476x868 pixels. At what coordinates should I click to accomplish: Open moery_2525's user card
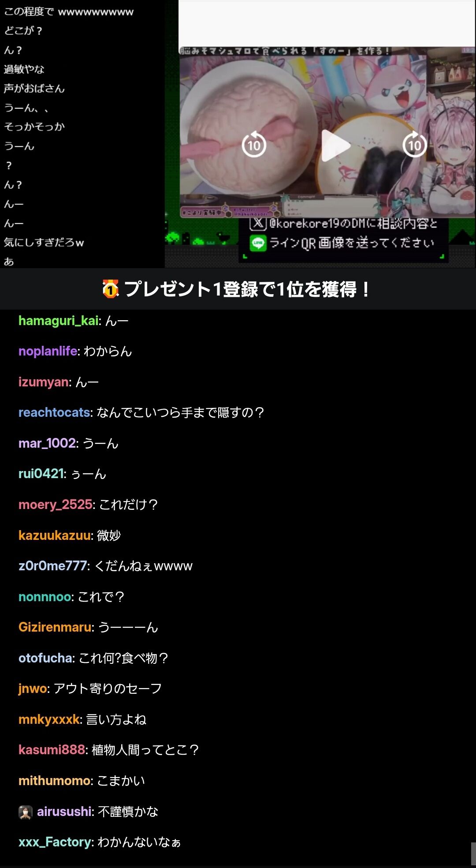point(56,505)
